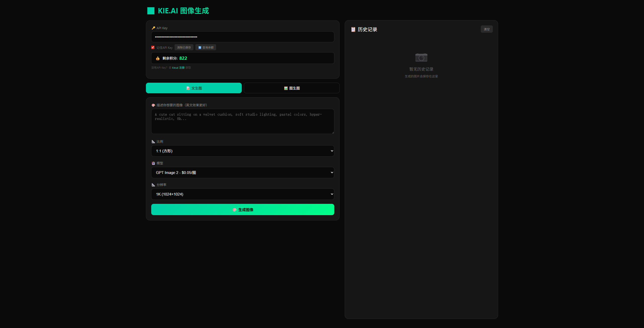Switch to the 图生图 tab
The image size is (644, 328).
click(292, 88)
